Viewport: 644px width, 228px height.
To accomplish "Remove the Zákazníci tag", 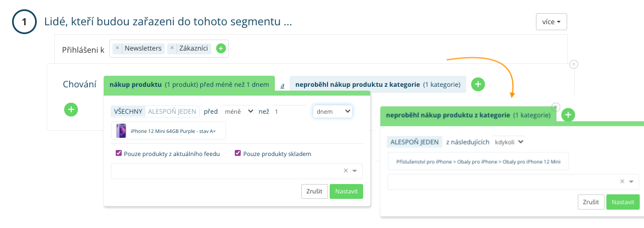I will 172,48.
